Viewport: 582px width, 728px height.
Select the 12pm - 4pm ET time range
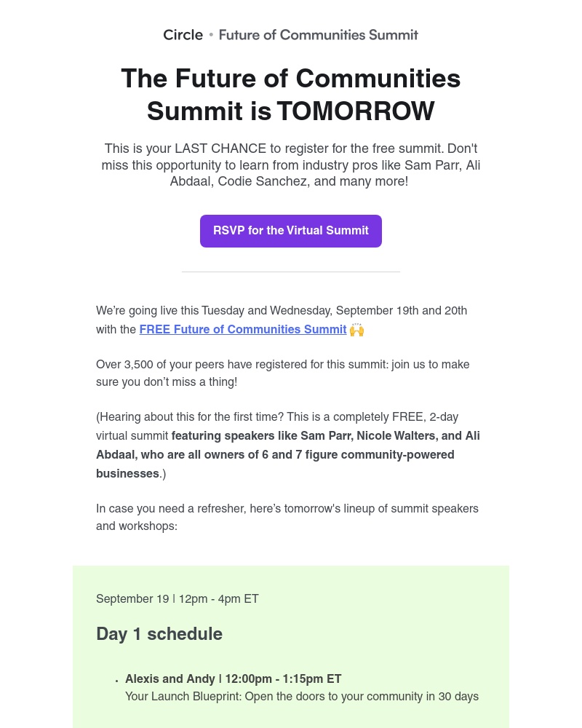click(x=218, y=599)
